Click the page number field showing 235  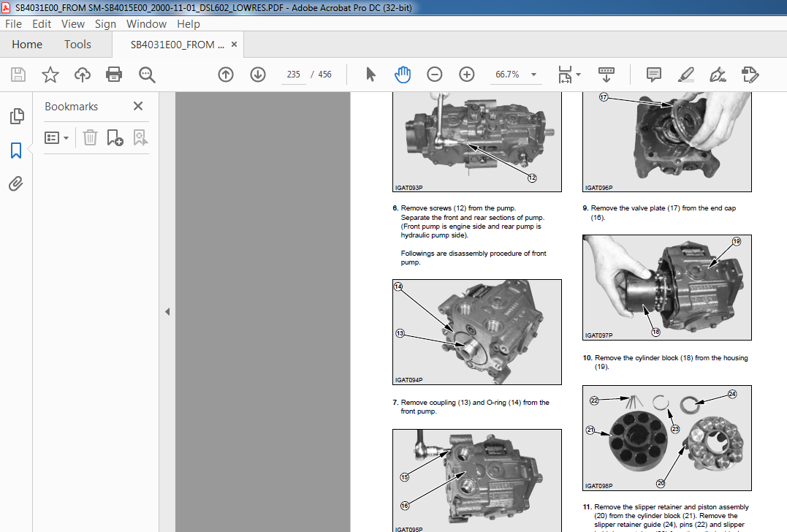tap(294, 75)
